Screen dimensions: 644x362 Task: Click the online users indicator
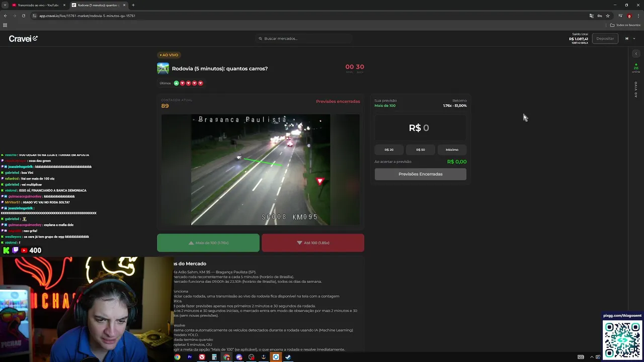636,68
